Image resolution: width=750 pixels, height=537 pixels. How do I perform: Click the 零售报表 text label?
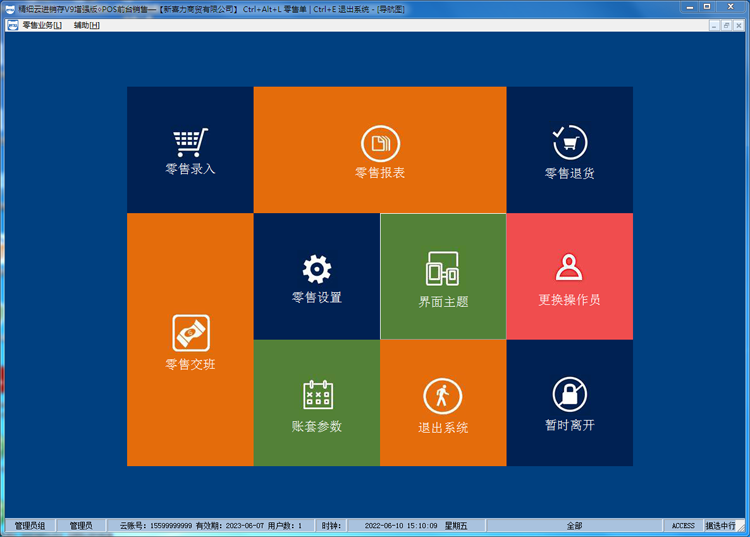click(x=380, y=173)
